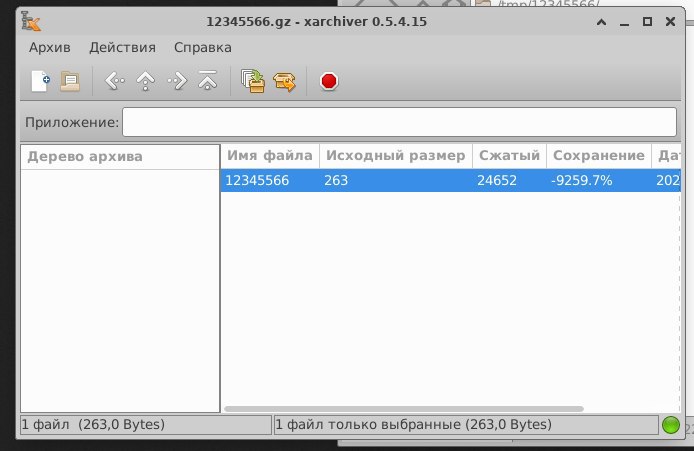Viewport: 694px width, 451px height.
Task: Close the xarchiver window
Action: pyautogui.click(x=670, y=22)
